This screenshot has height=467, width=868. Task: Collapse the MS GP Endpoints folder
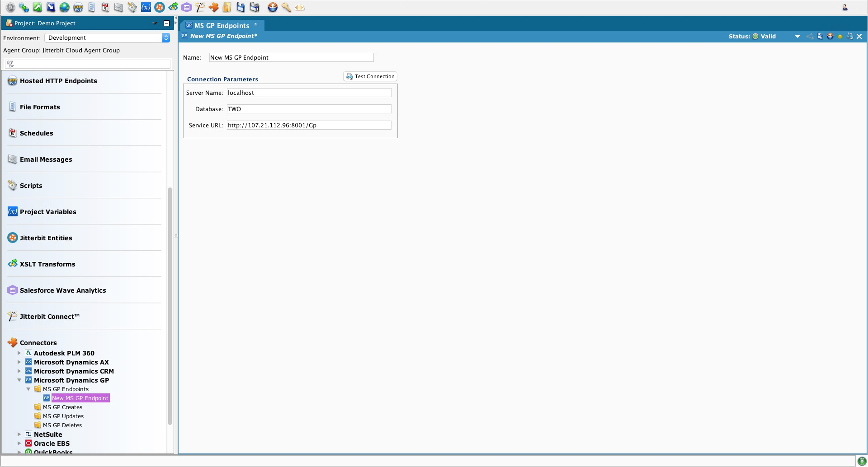(28, 389)
